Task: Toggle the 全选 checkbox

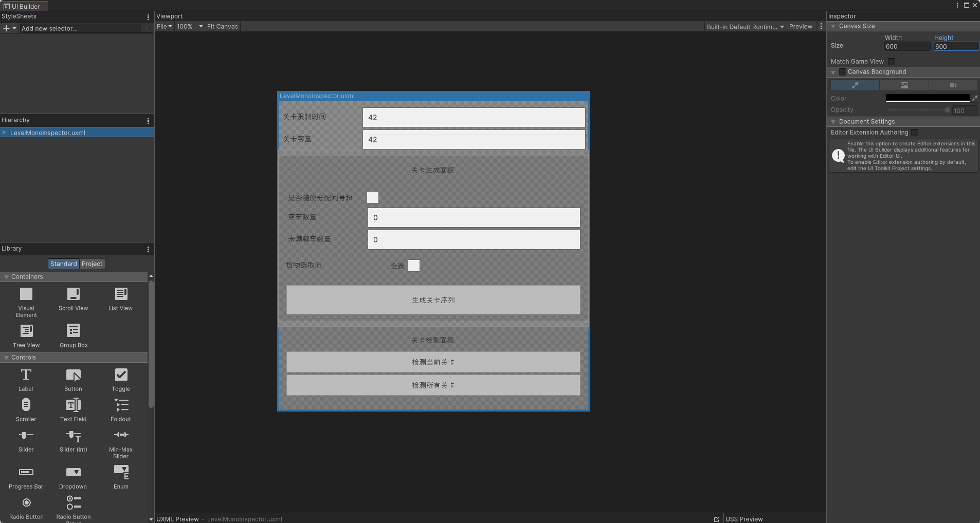Action: point(414,266)
